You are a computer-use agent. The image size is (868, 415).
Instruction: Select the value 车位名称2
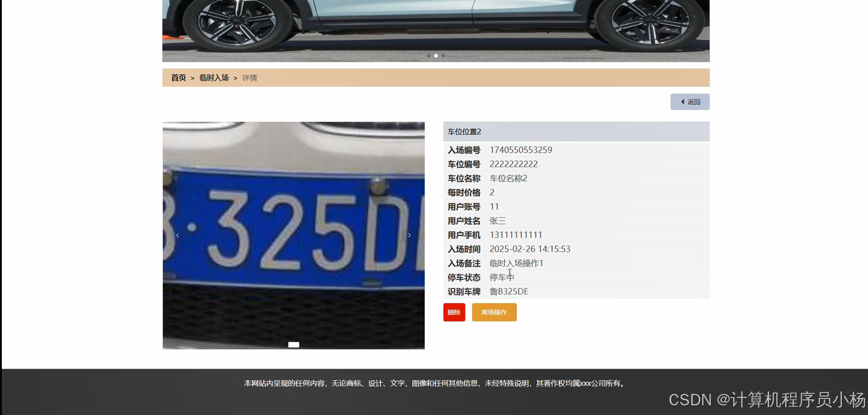coord(508,178)
